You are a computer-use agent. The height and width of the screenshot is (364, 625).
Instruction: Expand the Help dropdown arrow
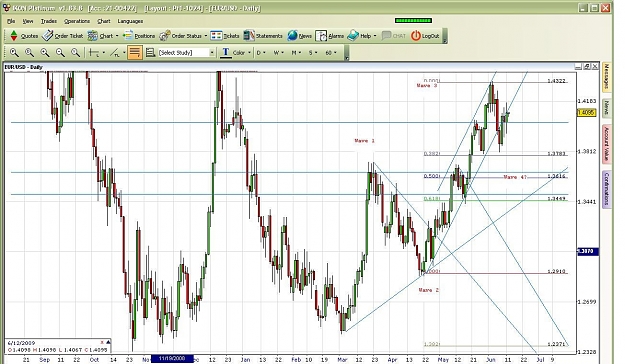(x=375, y=36)
